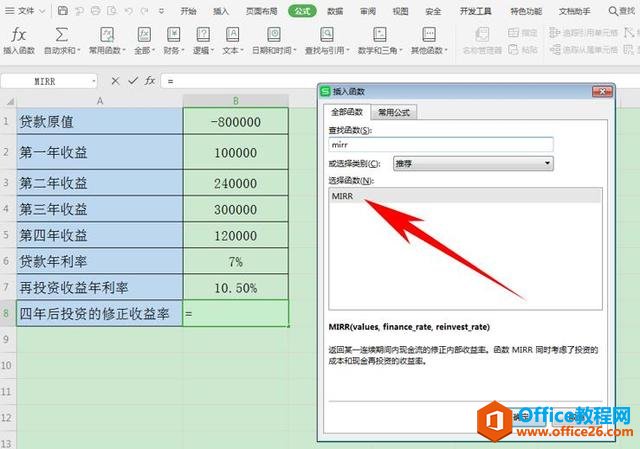Switch to the 页面布局 ribbon tab
This screenshot has height=449, width=640.
pos(262,11)
